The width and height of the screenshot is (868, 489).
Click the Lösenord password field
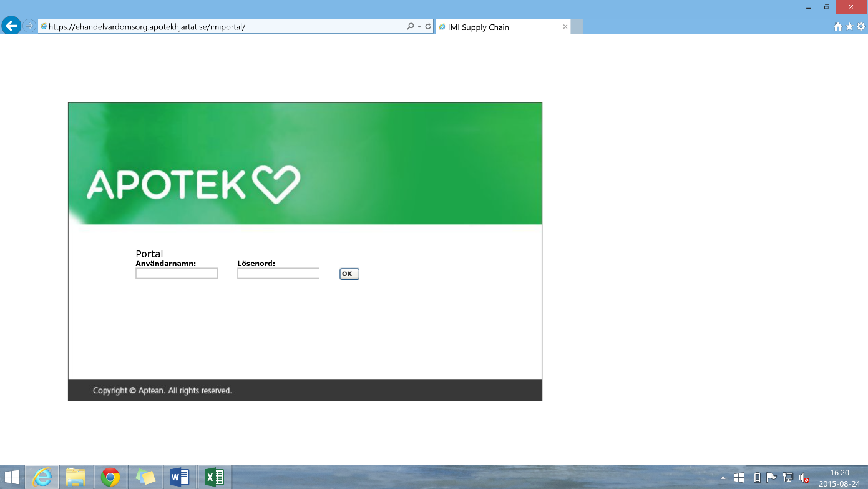278,273
